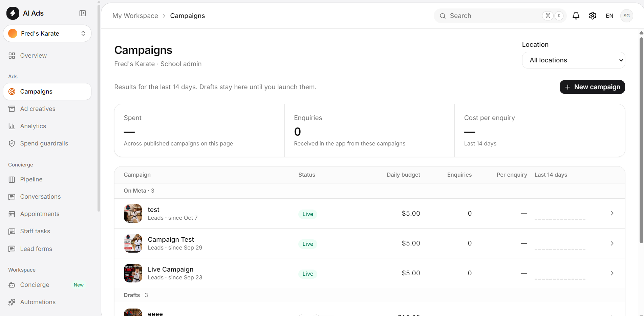Click the Staff tasks icon

tap(12, 231)
